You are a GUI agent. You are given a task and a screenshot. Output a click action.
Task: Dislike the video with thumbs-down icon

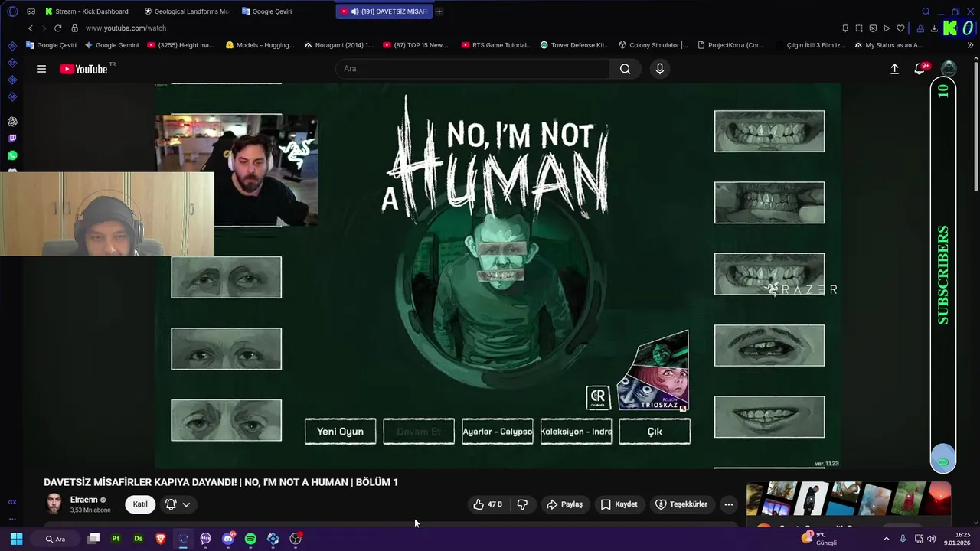522,504
